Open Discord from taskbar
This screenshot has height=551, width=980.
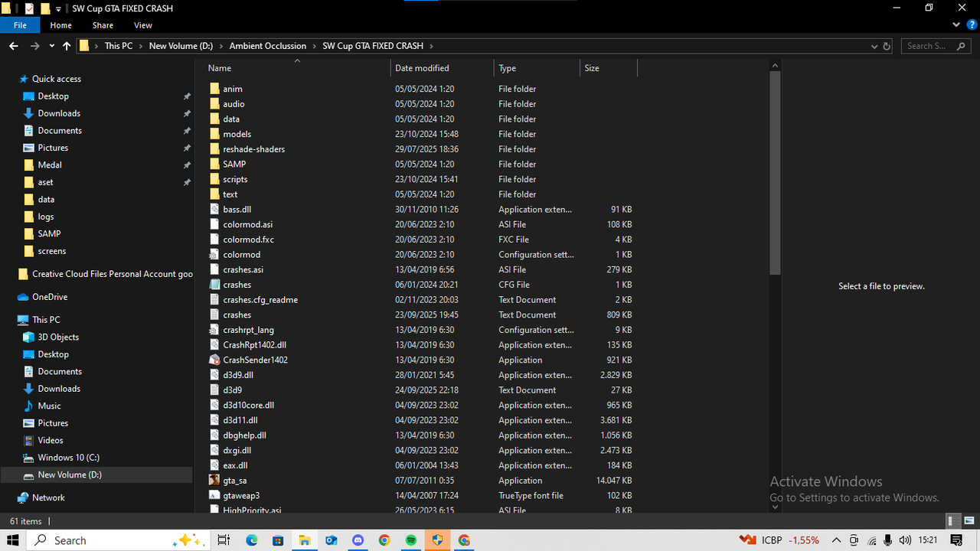pos(358,540)
